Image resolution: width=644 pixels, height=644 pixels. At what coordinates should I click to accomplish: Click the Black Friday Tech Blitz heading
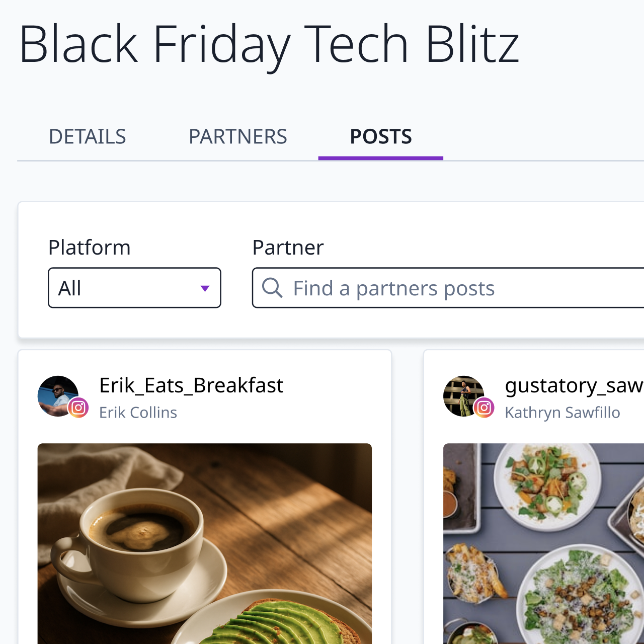(269, 44)
